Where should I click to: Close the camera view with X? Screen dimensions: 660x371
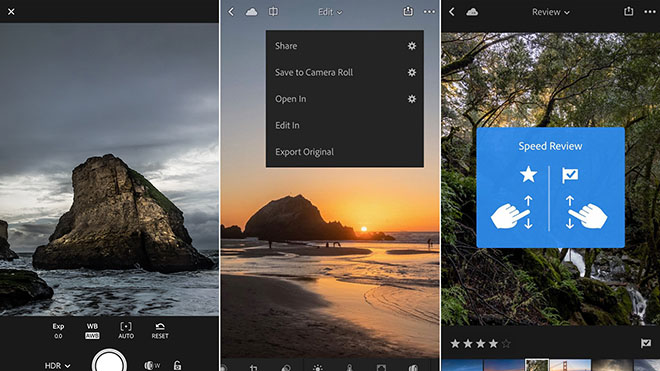(11, 12)
